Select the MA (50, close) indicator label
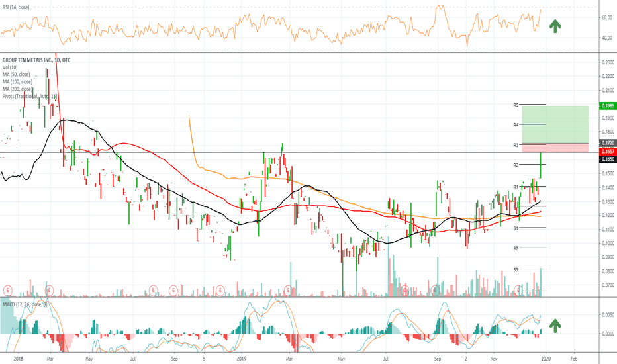Image resolution: width=617 pixels, height=364 pixels. [x=16, y=74]
